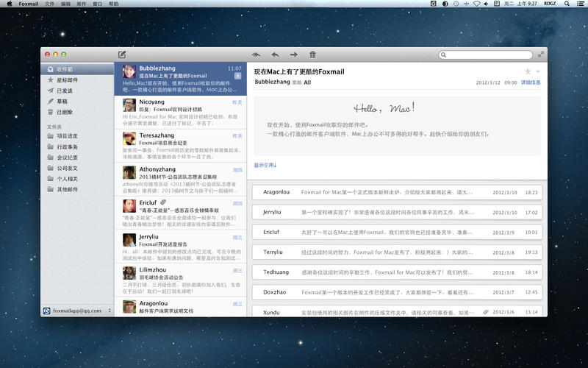Delete the message with the trash icon
The width and height of the screenshot is (588, 368).
[313, 54]
